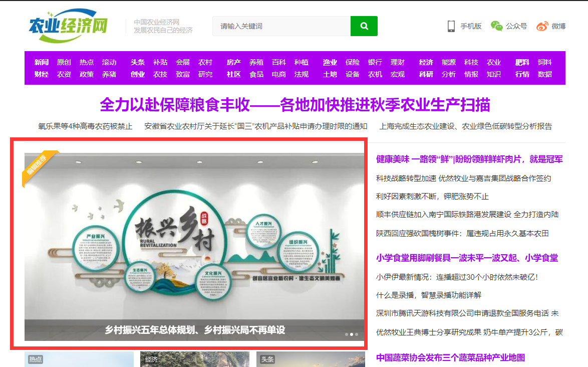
Task: Open 饲料 navigation item
Action: pos(545,62)
